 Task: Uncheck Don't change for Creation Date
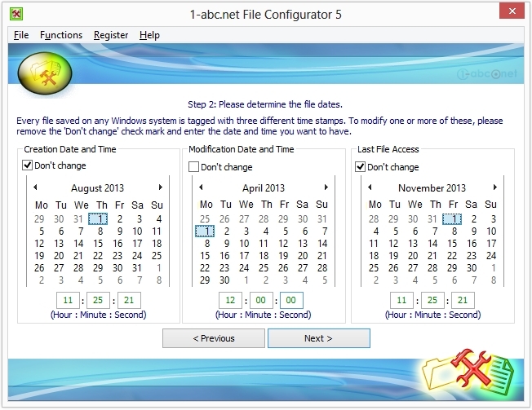(28, 167)
